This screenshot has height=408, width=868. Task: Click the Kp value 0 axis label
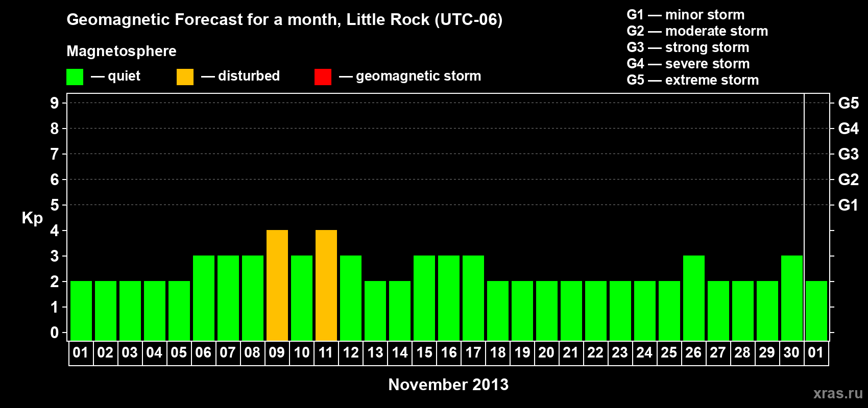(x=55, y=333)
